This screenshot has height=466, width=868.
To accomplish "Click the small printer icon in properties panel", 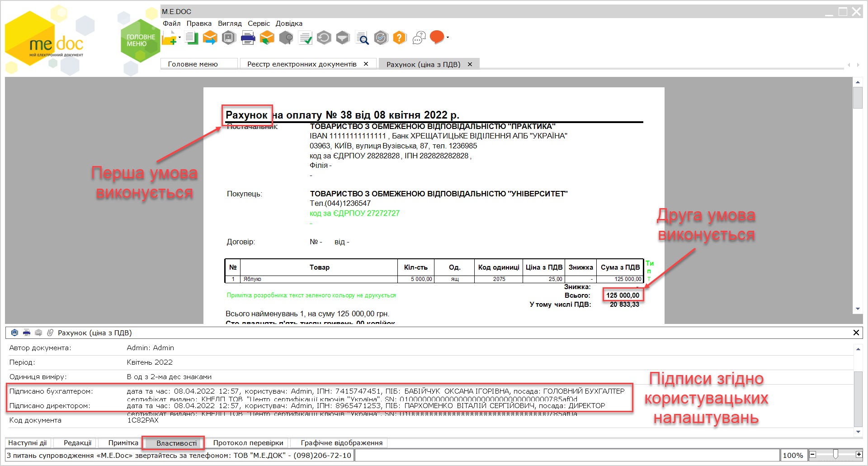I will [x=27, y=333].
